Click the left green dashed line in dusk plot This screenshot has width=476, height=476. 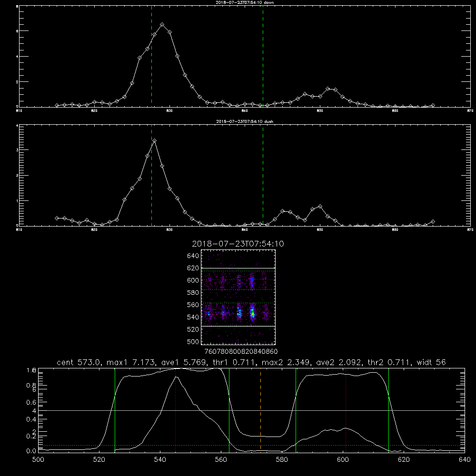(151, 176)
